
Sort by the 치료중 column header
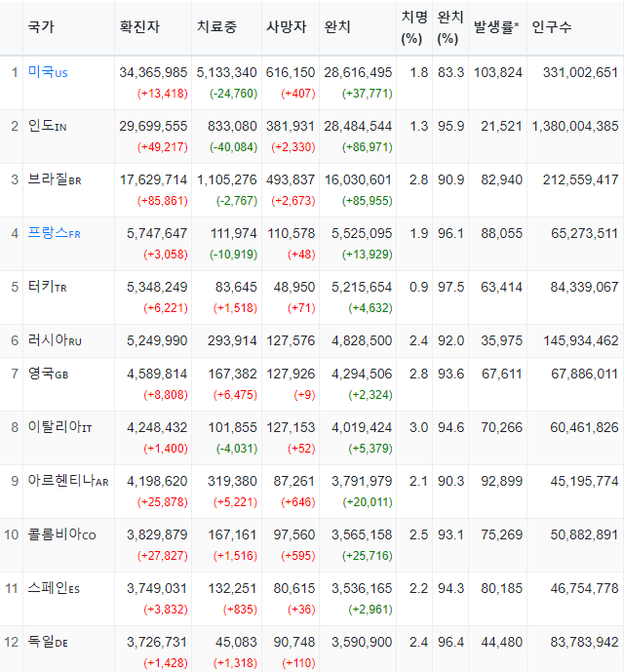(x=216, y=27)
